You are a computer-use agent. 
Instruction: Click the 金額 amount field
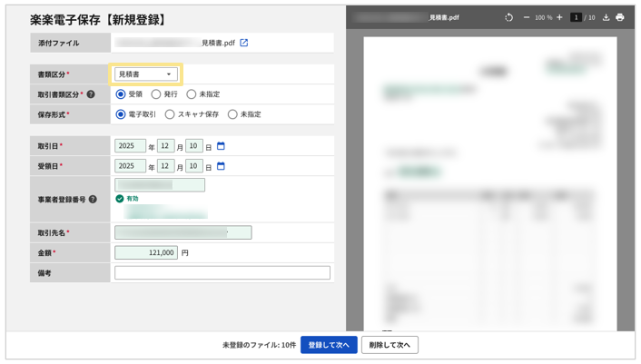point(146,252)
